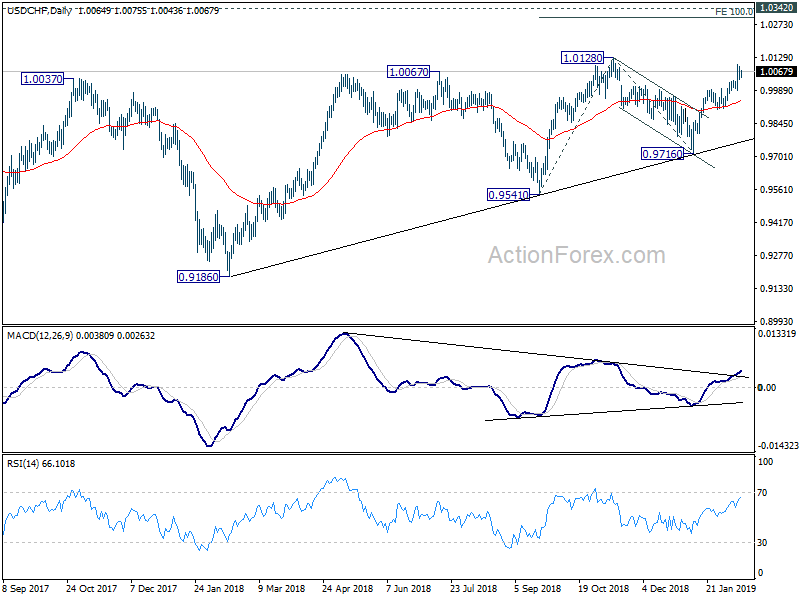Click the 1.01280 peak price label

[583, 58]
